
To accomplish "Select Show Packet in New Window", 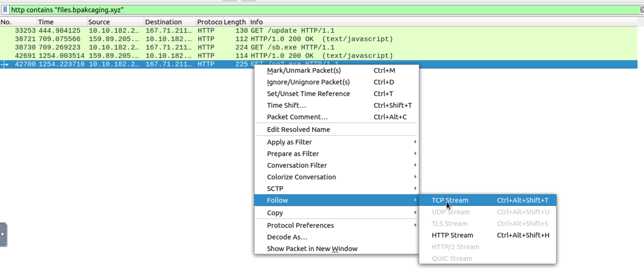I will pyautogui.click(x=337, y=249).
